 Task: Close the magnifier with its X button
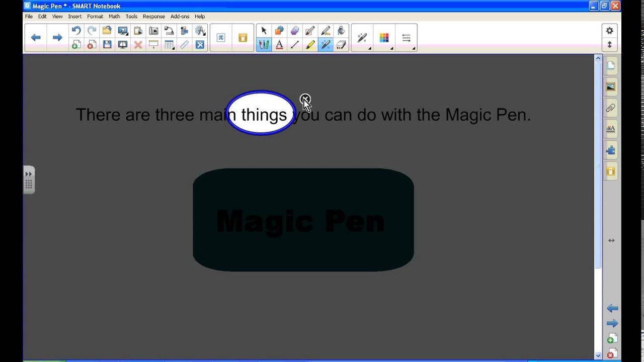(x=305, y=99)
